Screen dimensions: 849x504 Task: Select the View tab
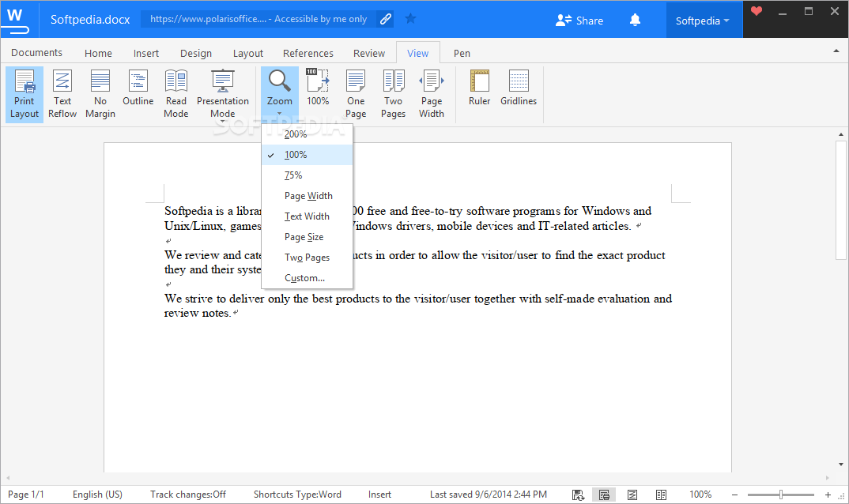418,53
